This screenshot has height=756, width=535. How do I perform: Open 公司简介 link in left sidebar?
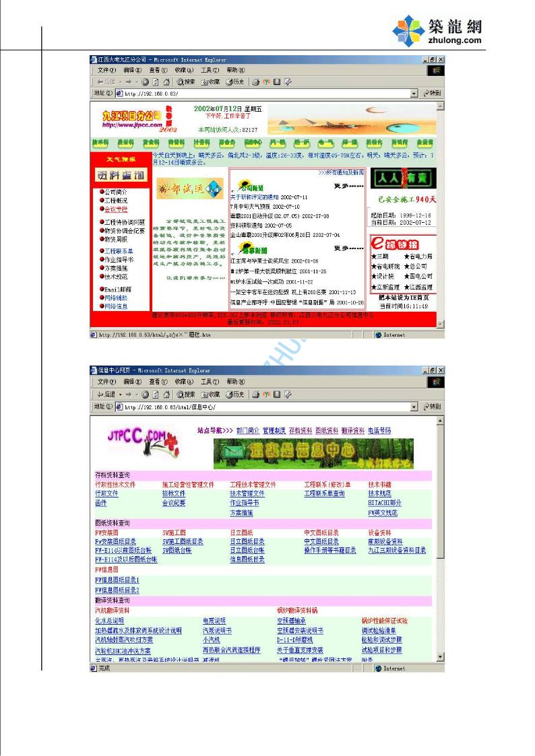tap(116, 192)
